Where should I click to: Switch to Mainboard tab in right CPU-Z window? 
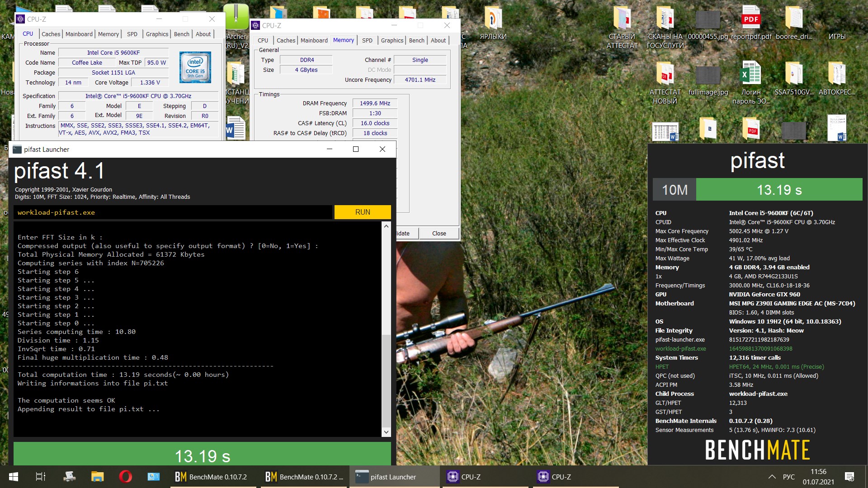point(314,40)
